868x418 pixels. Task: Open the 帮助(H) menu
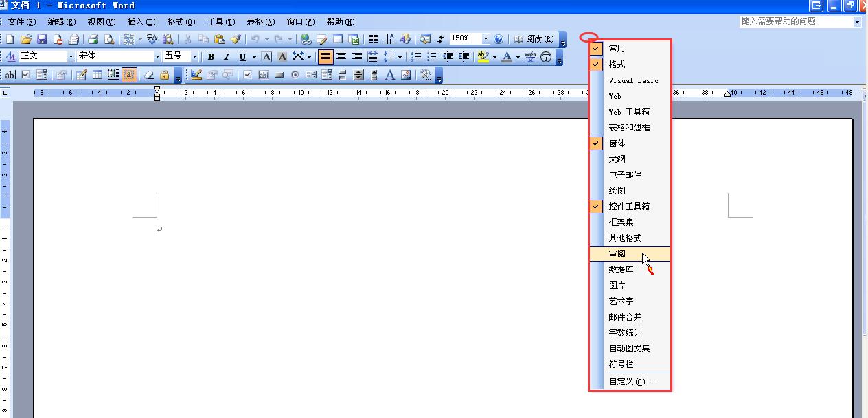coord(341,22)
